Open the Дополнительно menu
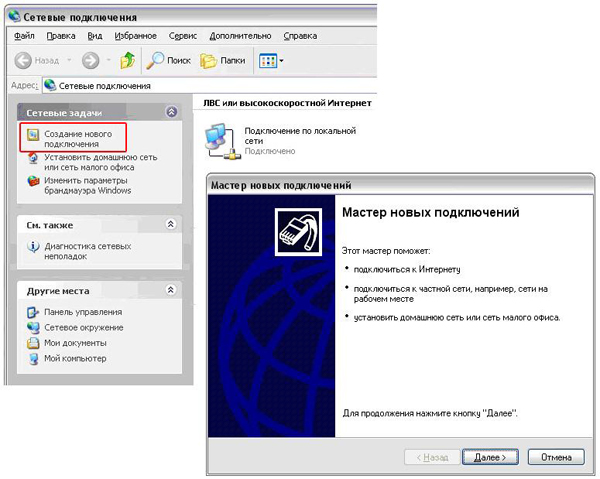 (x=240, y=36)
